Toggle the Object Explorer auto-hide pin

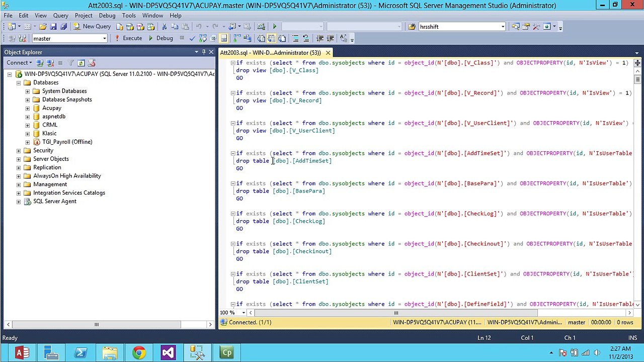pos(204,52)
